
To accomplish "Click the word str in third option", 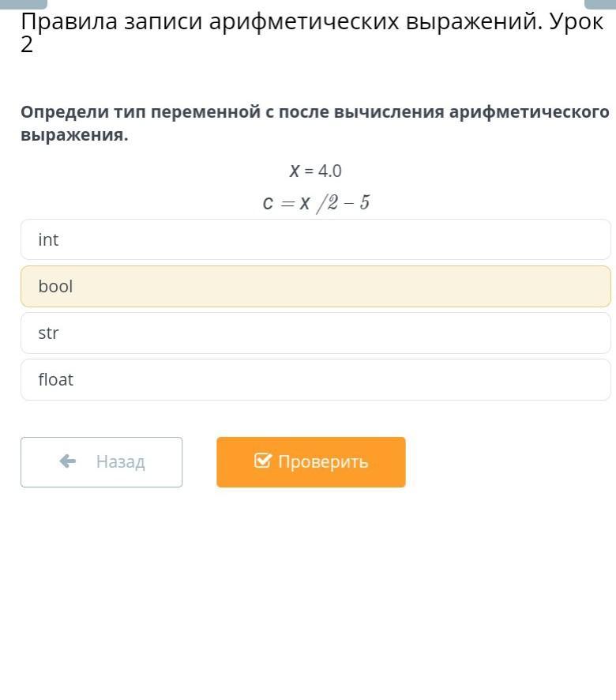I will pyautogui.click(x=48, y=333).
